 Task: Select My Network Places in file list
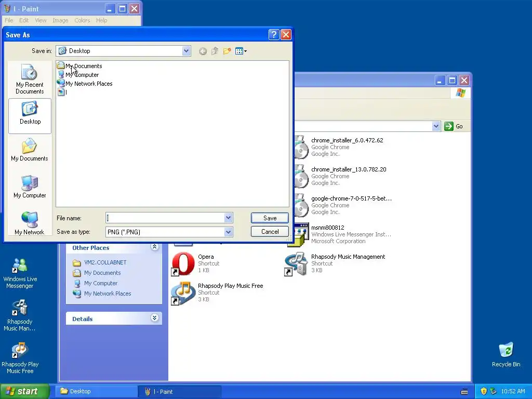pyautogui.click(x=85, y=84)
